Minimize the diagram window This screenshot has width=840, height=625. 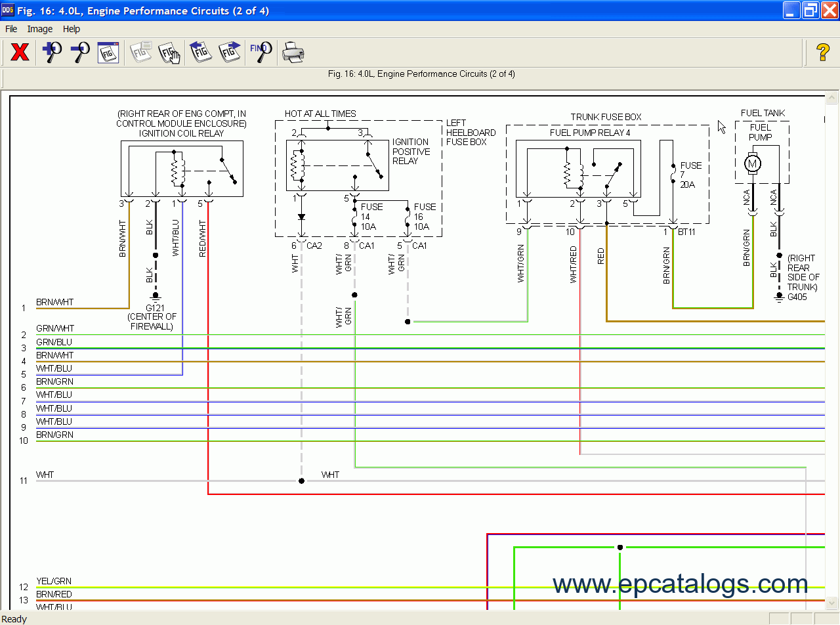pyautogui.click(x=792, y=10)
